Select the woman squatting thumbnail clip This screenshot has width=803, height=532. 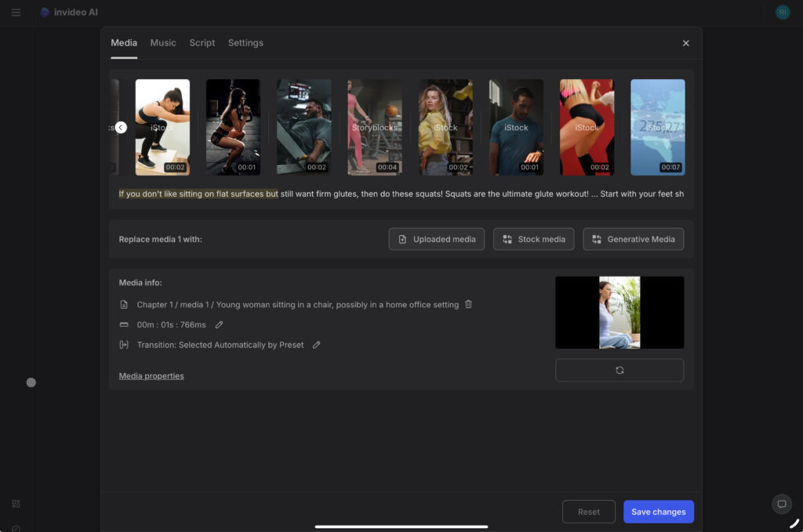tap(162, 127)
